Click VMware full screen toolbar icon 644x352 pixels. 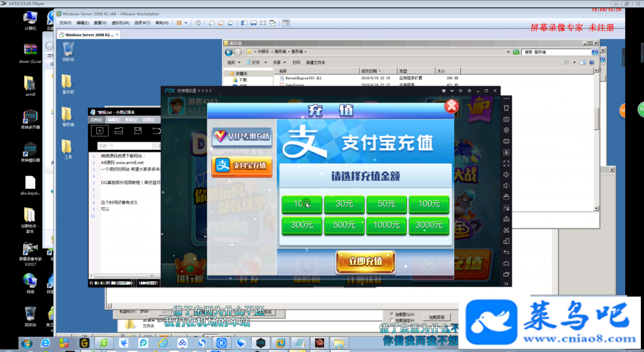point(263,23)
